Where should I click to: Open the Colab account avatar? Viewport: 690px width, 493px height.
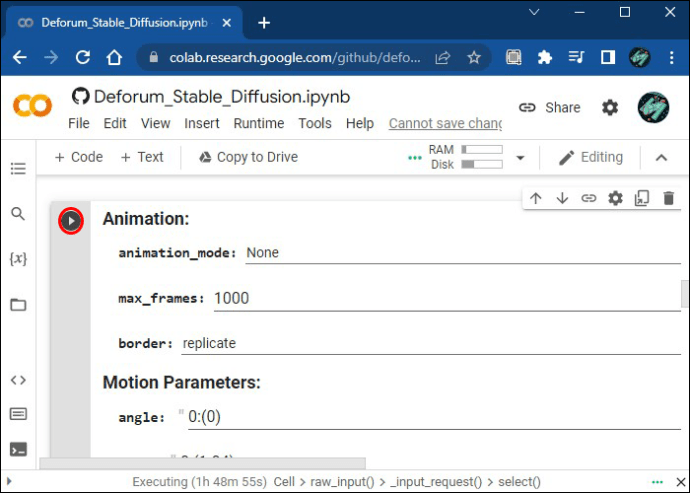[x=653, y=107]
